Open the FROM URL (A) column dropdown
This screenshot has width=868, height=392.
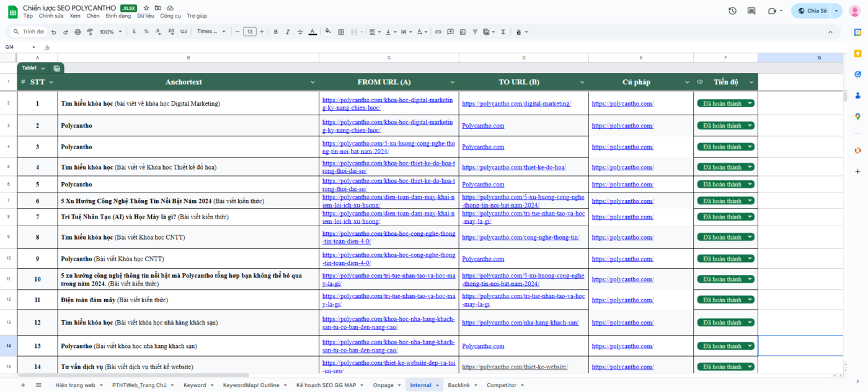(x=452, y=82)
